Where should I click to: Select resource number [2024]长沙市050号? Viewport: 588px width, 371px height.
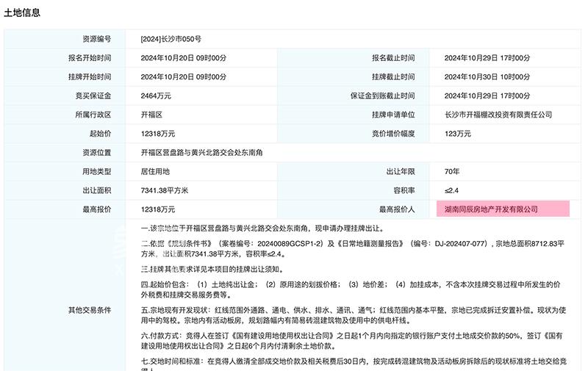(171, 38)
